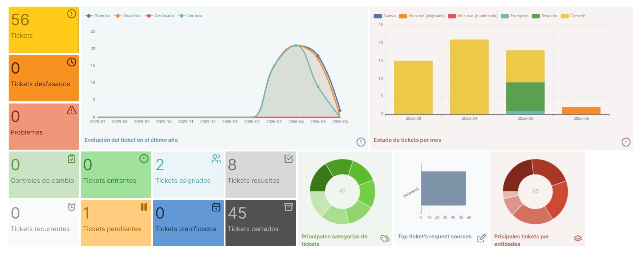Screen dimensions: 644x273
Task: Open the Tickets asignados card
Action: (x=188, y=175)
